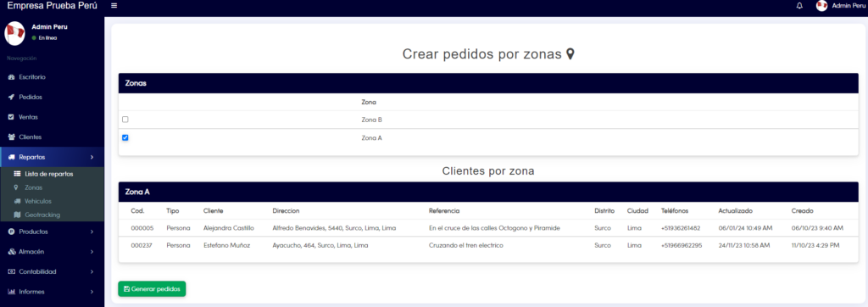868x307 pixels.
Task: Open Escritorio dashboard icon in sidebar
Action: (x=11, y=77)
